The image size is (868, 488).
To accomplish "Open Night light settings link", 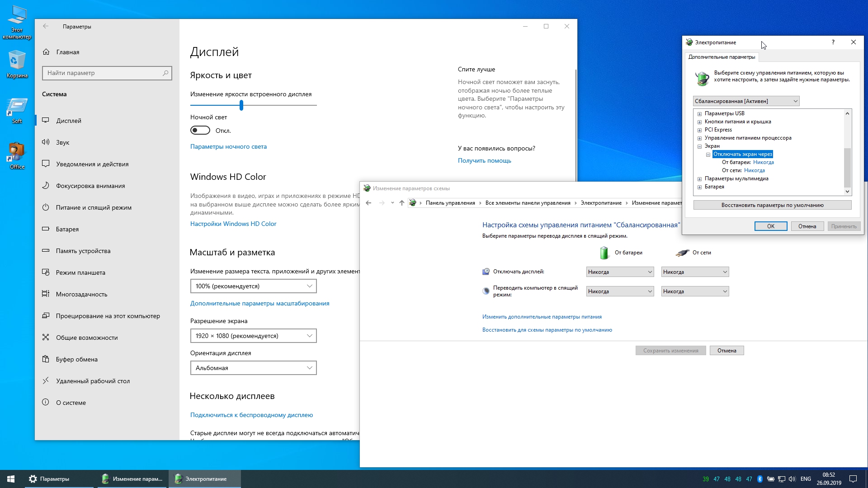I will click(x=228, y=146).
